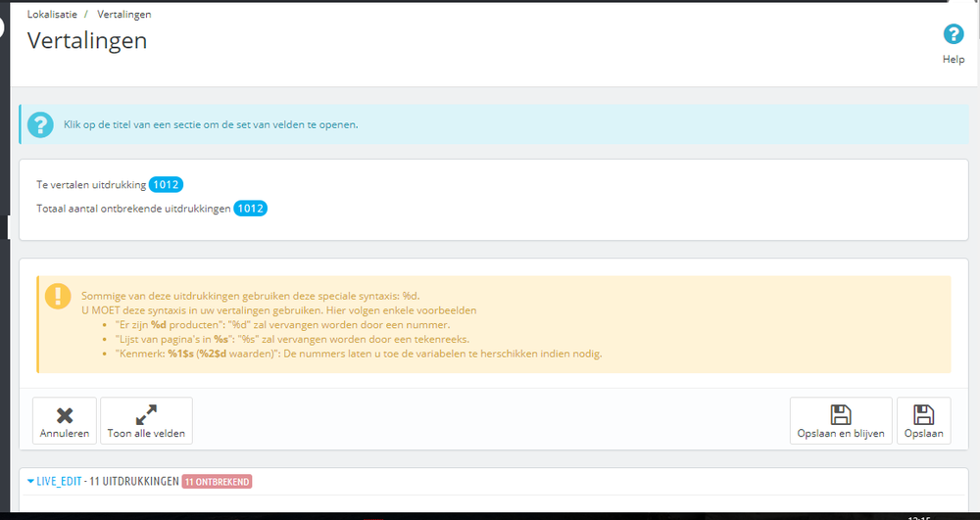Viewport: 980px width, 520px height.
Task: Click the 'Lijst van pagina's in %s' example
Action: pos(292,339)
